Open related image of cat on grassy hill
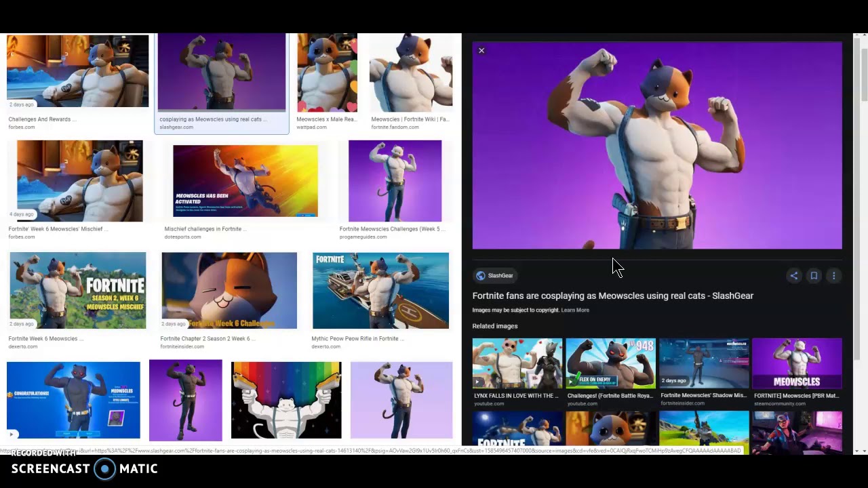This screenshot has height=488, width=868. tap(704, 428)
